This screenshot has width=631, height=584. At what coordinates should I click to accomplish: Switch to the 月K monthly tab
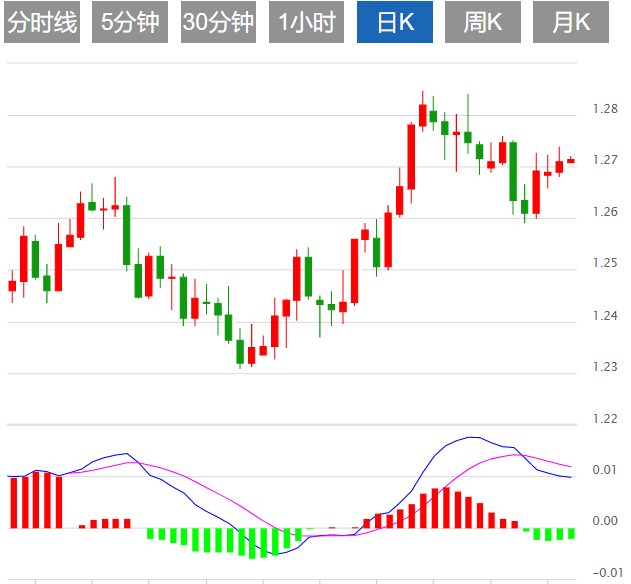[571, 22]
